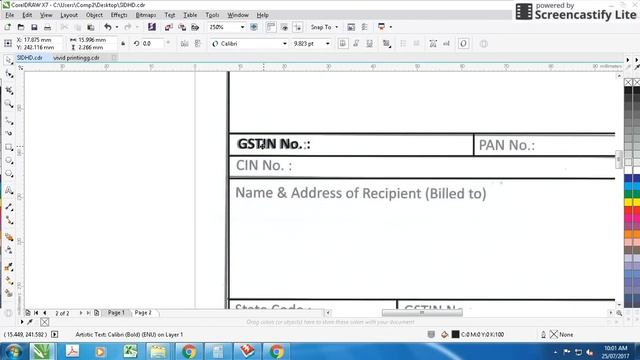
Task: Go to previous page arrow
Action: [x=44, y=313]
